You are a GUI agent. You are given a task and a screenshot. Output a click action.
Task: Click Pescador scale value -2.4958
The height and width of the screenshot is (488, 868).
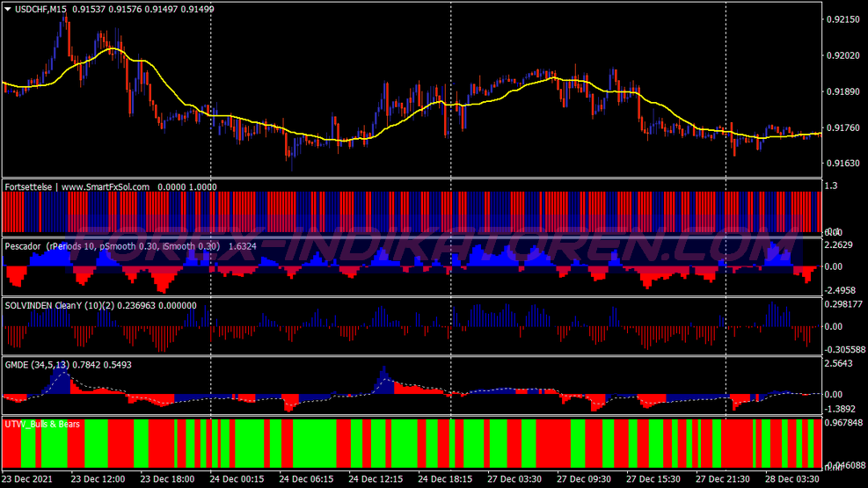841,290
